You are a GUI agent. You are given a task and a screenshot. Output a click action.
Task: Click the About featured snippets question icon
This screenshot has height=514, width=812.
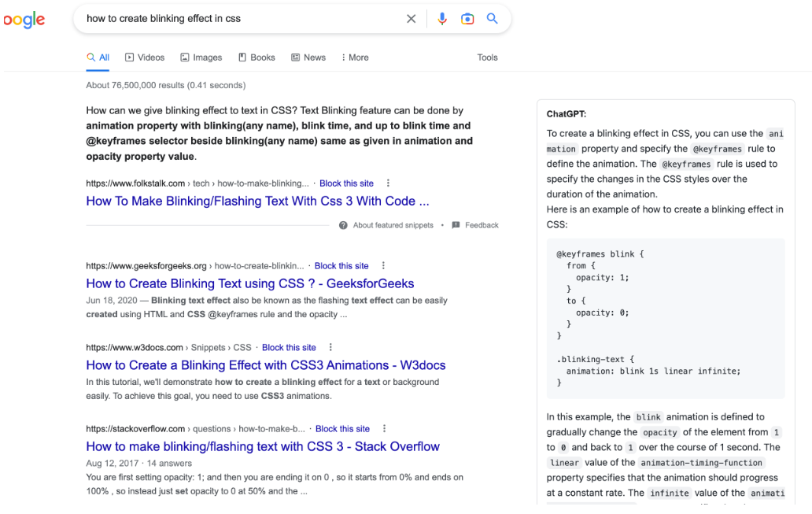[x=343, y=225]
